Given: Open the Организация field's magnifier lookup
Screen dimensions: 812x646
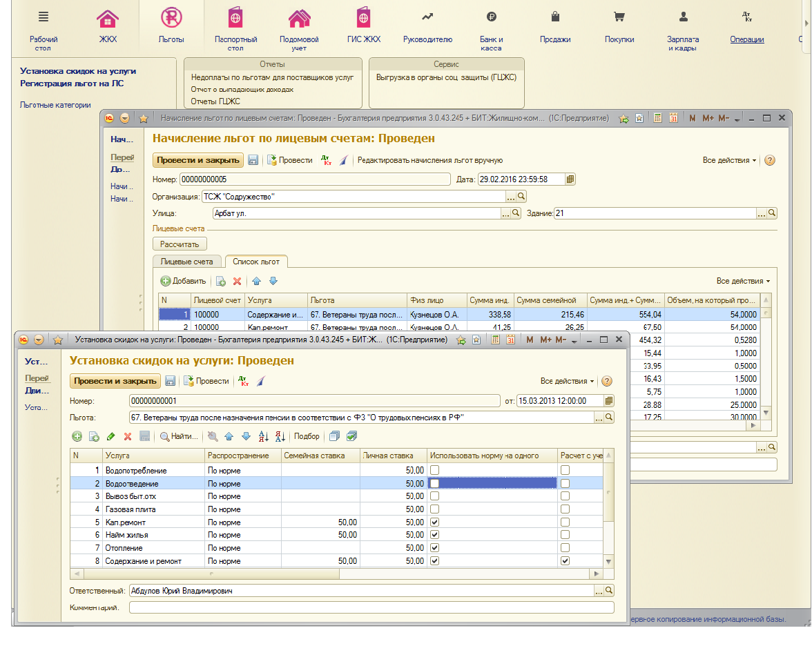Looking at the screenshot, I should 521,196.
